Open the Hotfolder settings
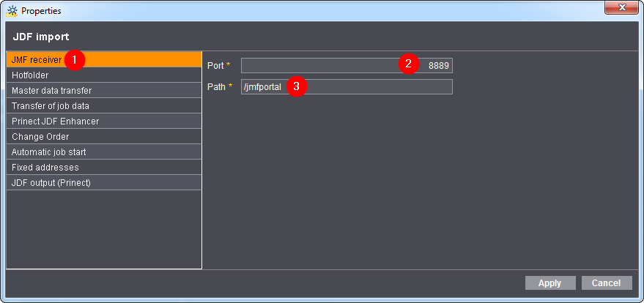The image size is (644, 303). click(30, 75)
